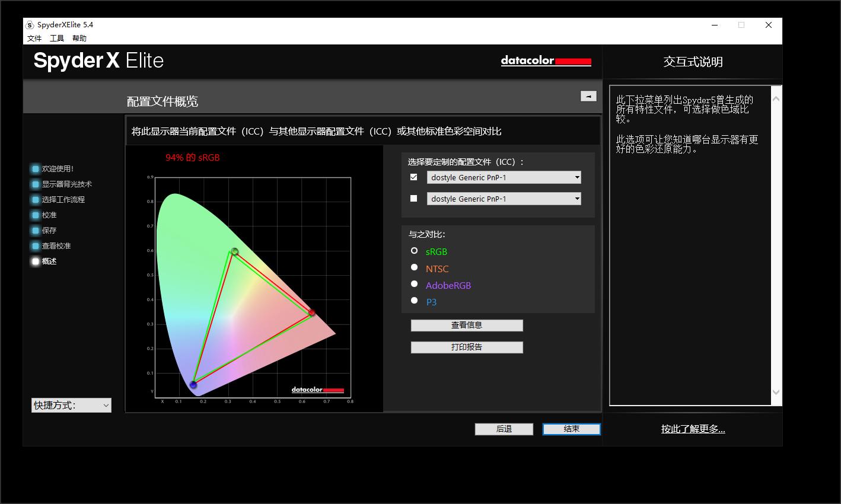The width and height of the screenshot is (841, 504).
Task: Open the first ICC profile dropdown
Action: [504, 177]
